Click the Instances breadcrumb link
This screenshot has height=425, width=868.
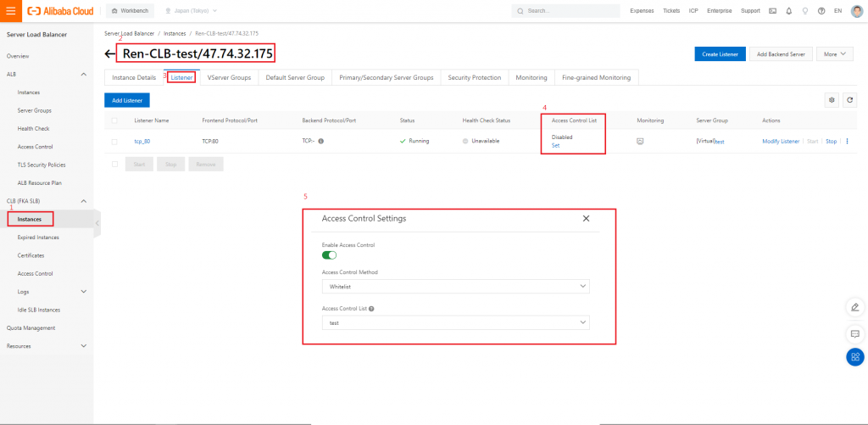pyautogui.click(x=175, y=34)
